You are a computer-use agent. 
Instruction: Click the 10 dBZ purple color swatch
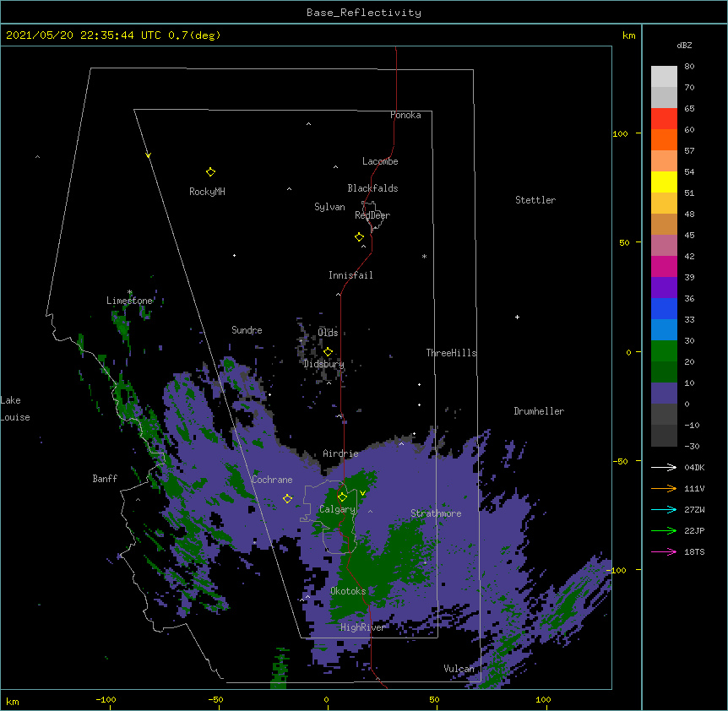point(664,393)
